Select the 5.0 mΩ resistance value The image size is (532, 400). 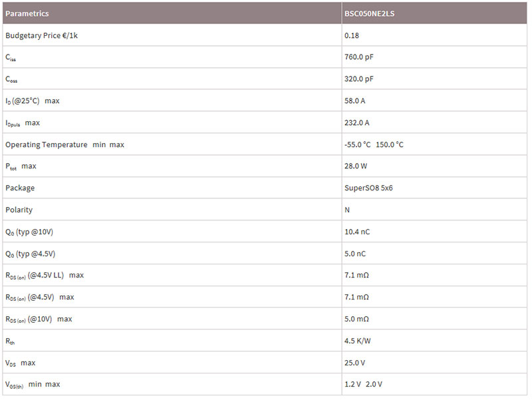click(x=356, y=319)
